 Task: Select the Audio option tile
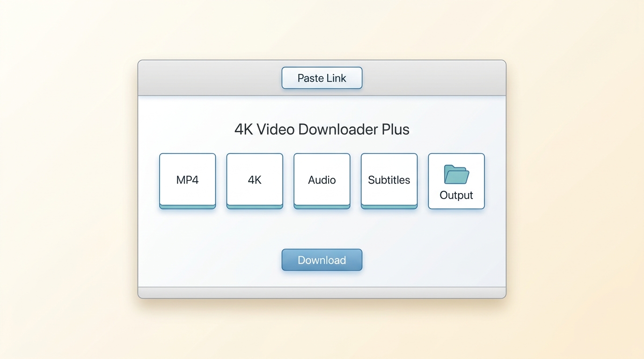point(322,181)
